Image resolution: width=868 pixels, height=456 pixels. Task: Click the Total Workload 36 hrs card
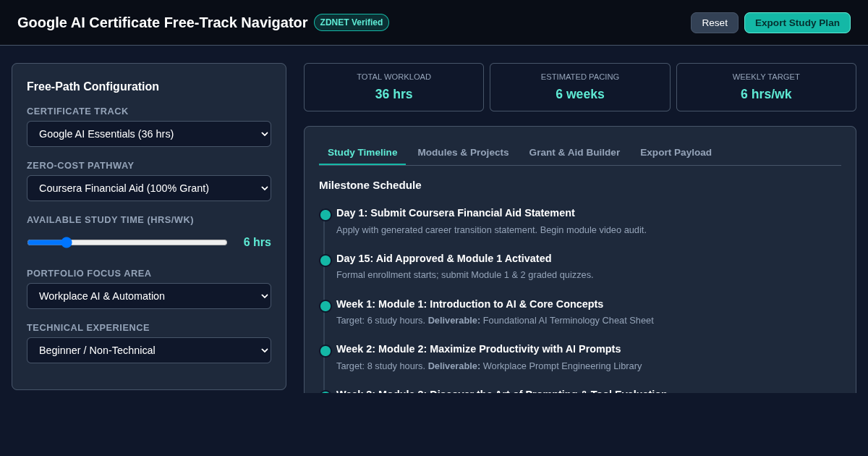[393, 88]
